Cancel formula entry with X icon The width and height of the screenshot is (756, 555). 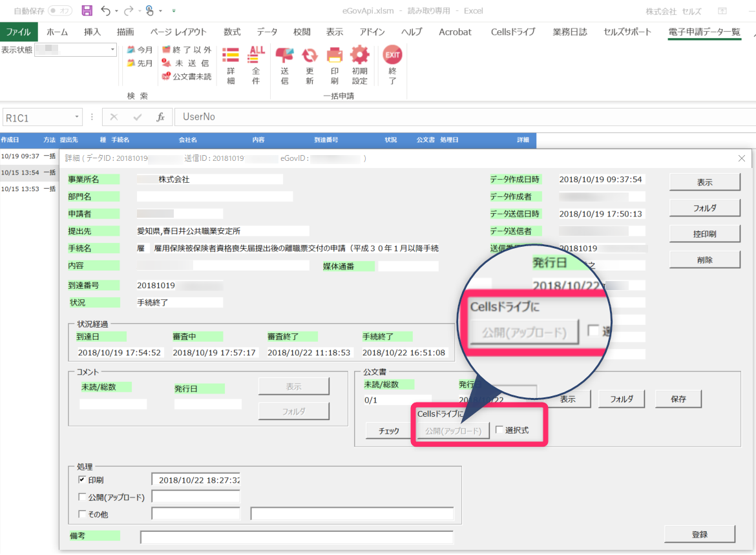click(114, 117)
